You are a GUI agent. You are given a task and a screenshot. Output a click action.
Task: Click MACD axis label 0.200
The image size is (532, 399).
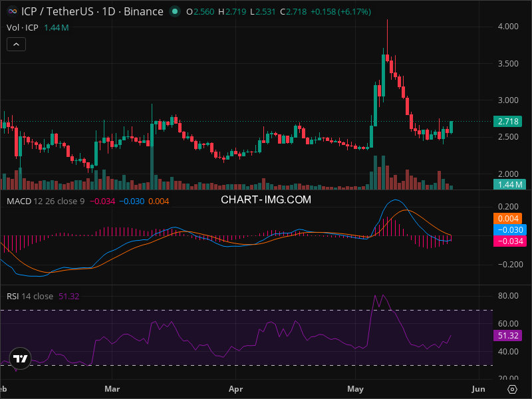(x=508, y=207)
